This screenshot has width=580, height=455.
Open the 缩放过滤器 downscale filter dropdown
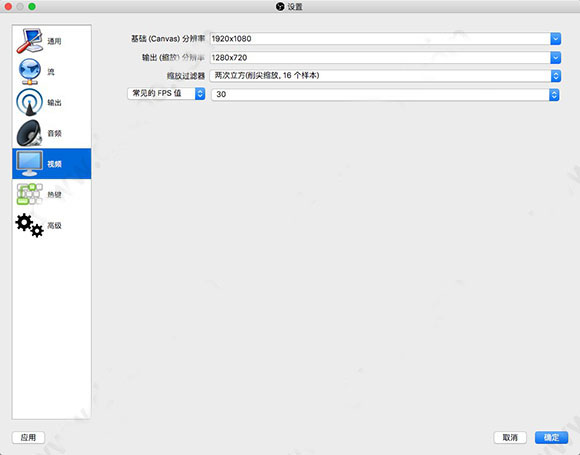(385, 75)
